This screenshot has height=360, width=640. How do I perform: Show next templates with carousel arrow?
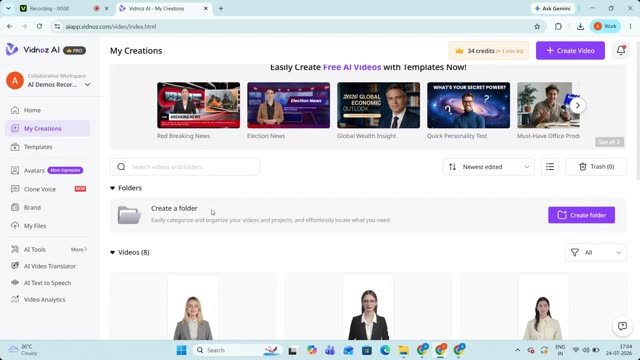[x=577, y=106]
